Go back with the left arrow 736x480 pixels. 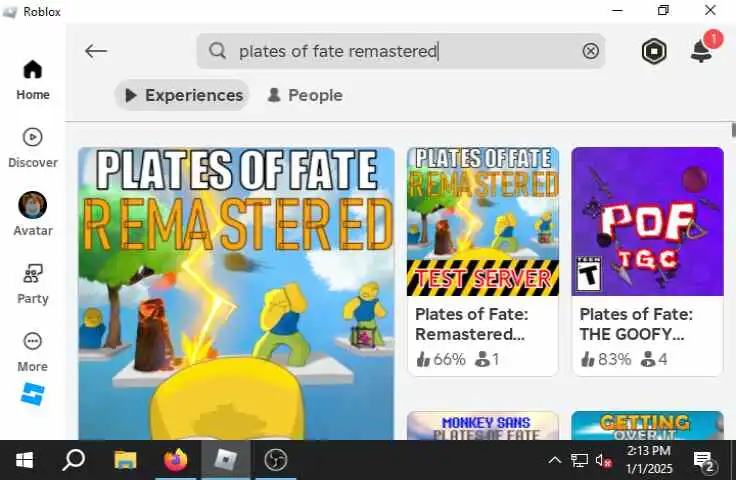pos(96,51)
